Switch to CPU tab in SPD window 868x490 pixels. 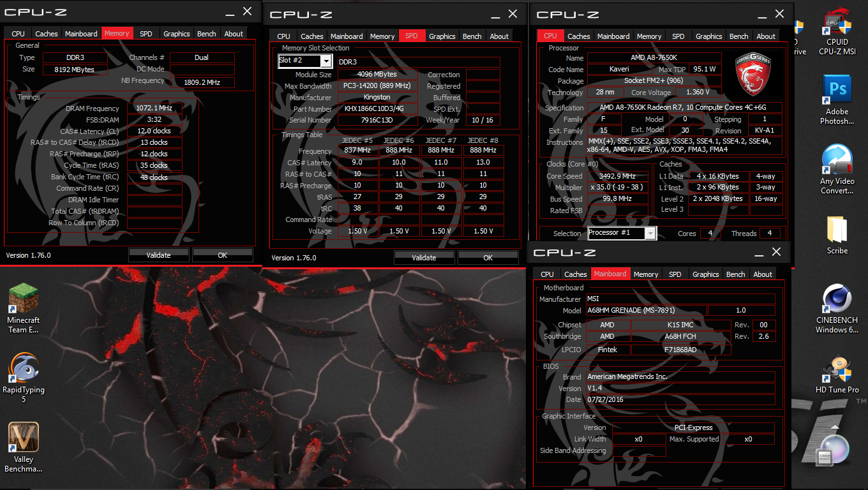[x=284, y=36]
